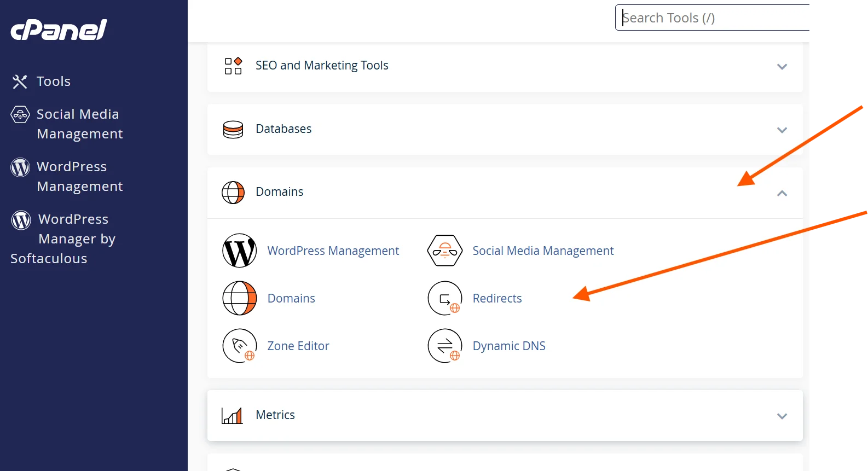The width and height of the screenshot is (868, 471).
Task: Expand the Databases section chevron
Action: click(782, 130)
